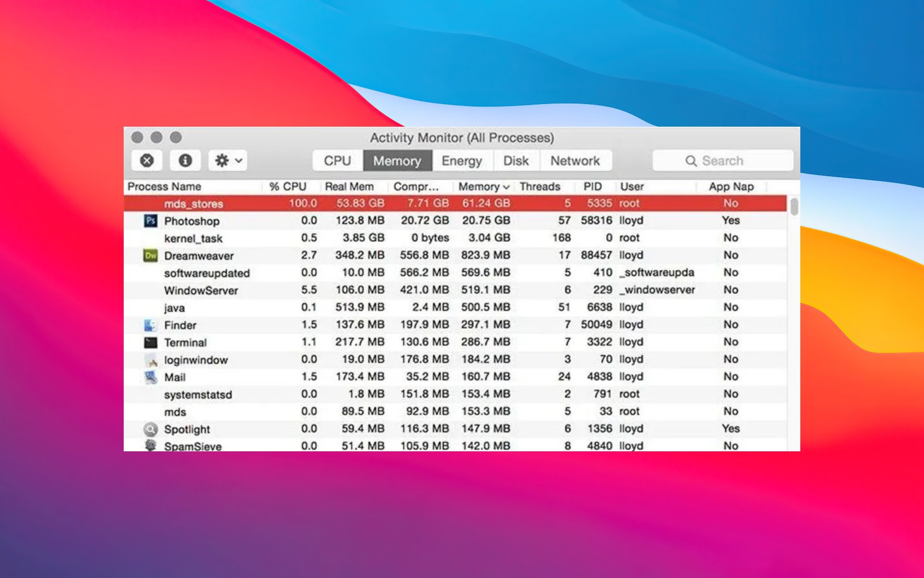The height and width of the screenshot is (578, 924).
Task: Select the Finder process name
Action: coord(180,325)
